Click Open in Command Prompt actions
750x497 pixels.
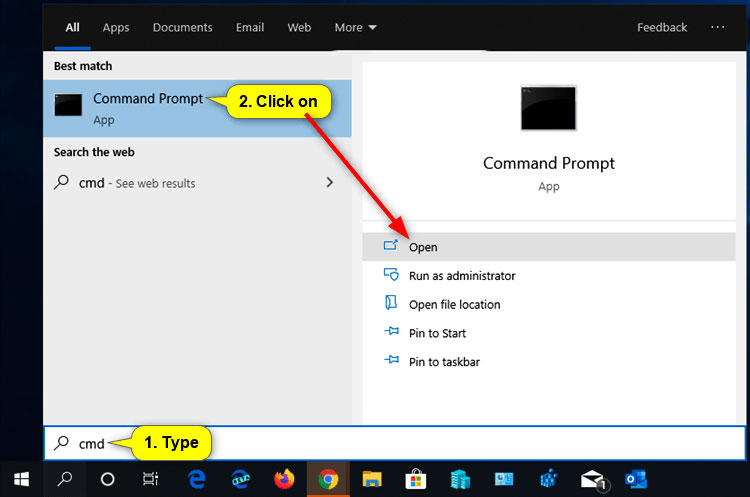[x=423, y=247]
